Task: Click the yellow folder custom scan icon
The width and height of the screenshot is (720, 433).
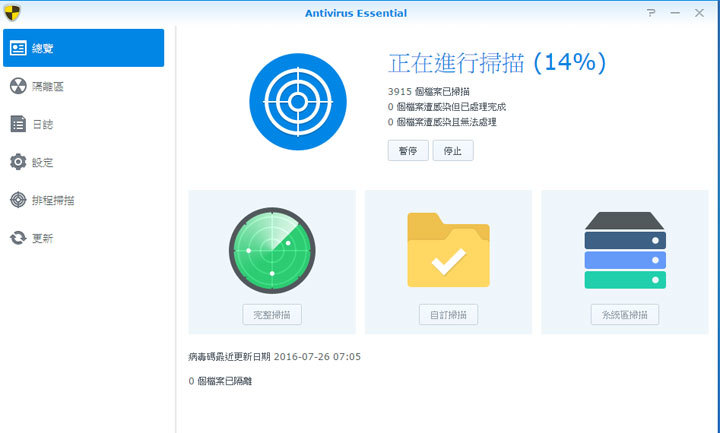Action: click(x=449, y=250)
